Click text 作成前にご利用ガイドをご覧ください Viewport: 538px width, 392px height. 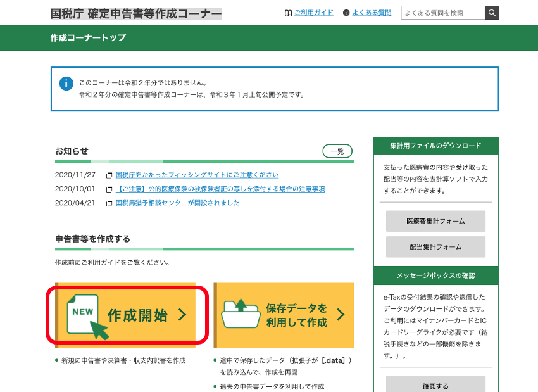pos(113,263)
